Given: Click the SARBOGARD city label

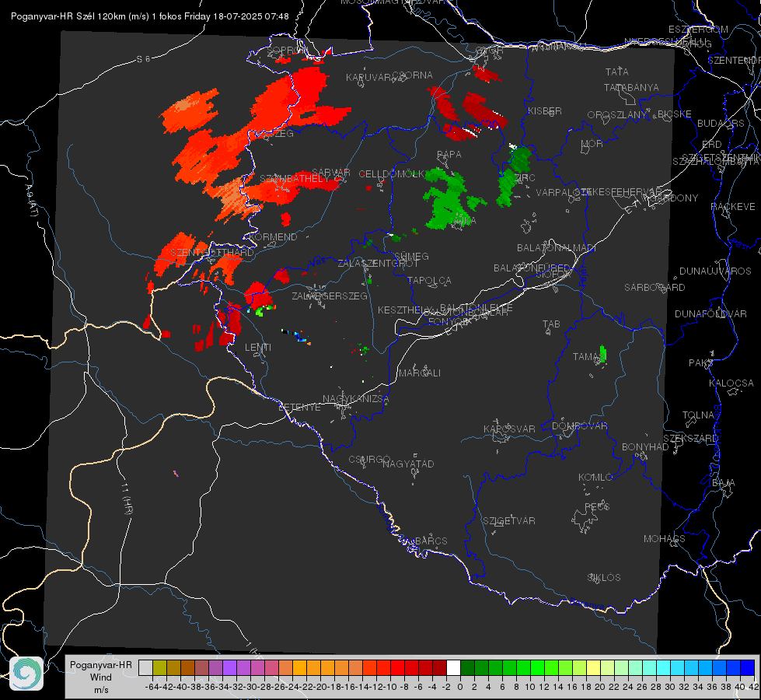Looking at the screenshot, I should pos(655,288).
